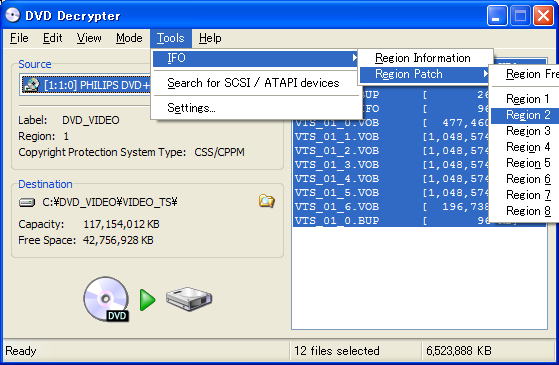This screenshot has width=559, height=365.
Task: Select file VTS_01_6.VOB
Action: click(390, 206)
